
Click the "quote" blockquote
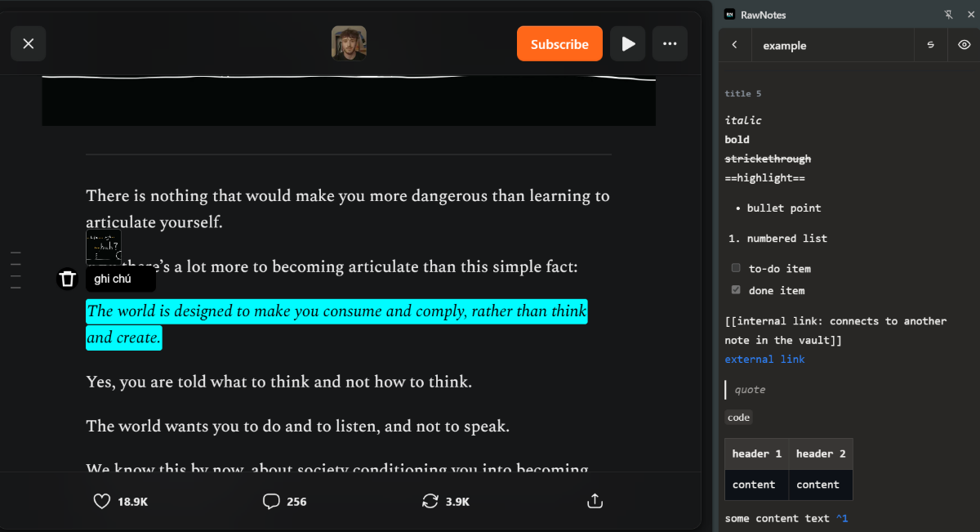pyautogui.click(x=750, y=390)
